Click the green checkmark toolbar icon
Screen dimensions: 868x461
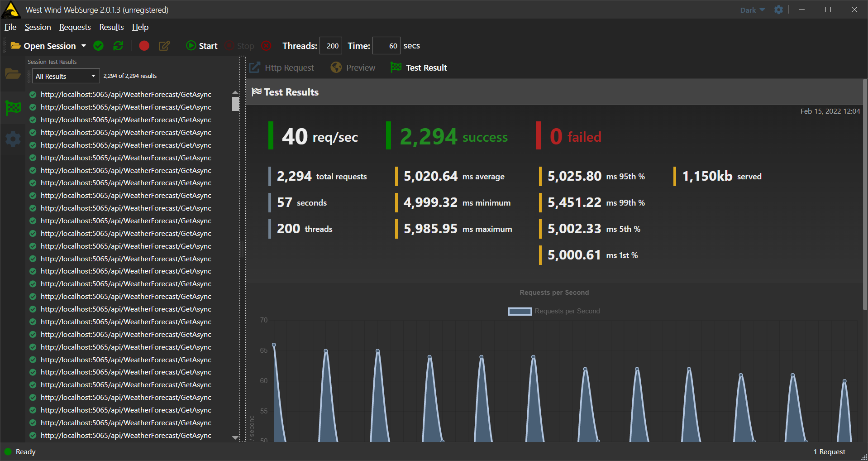click(98, 46)
